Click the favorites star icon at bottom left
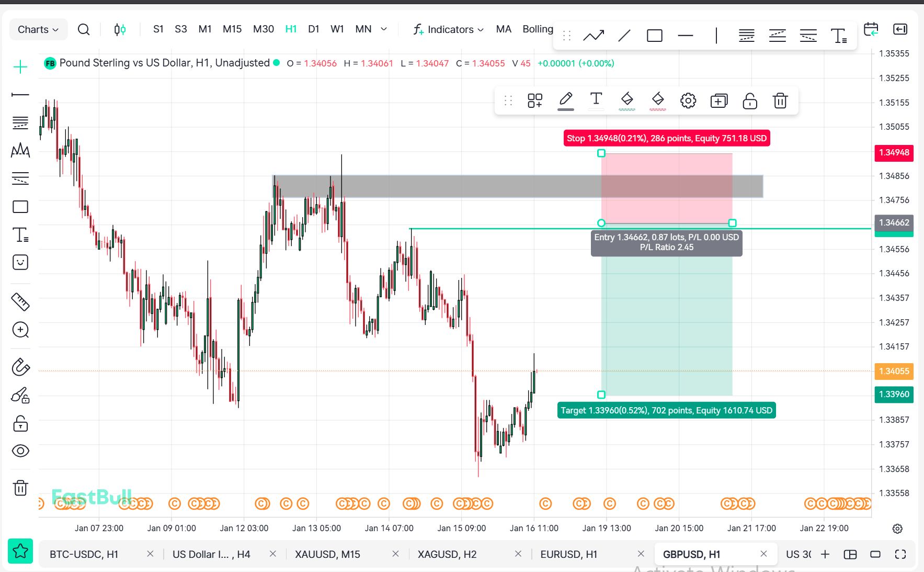 click(x=20, y=551)
